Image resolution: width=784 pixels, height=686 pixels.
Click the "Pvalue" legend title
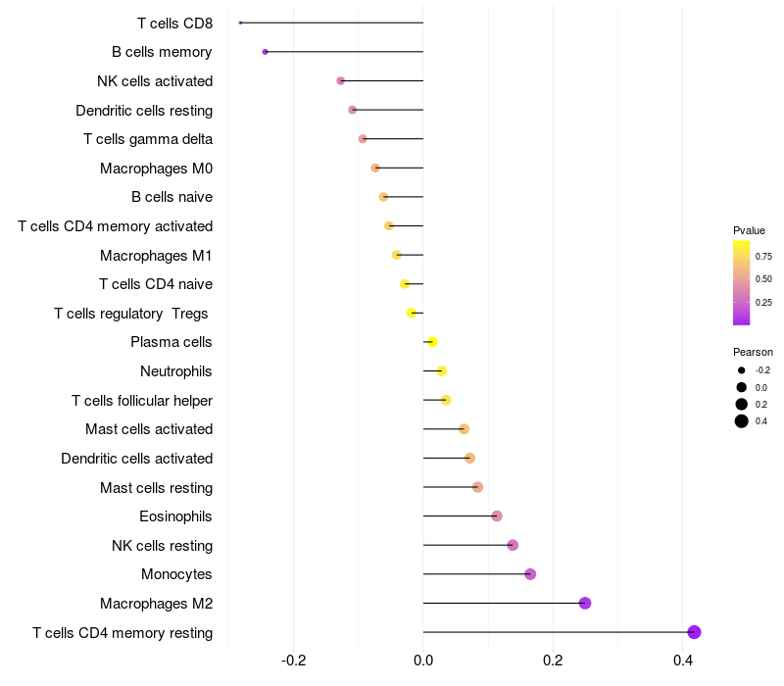[x=749, y=230]
